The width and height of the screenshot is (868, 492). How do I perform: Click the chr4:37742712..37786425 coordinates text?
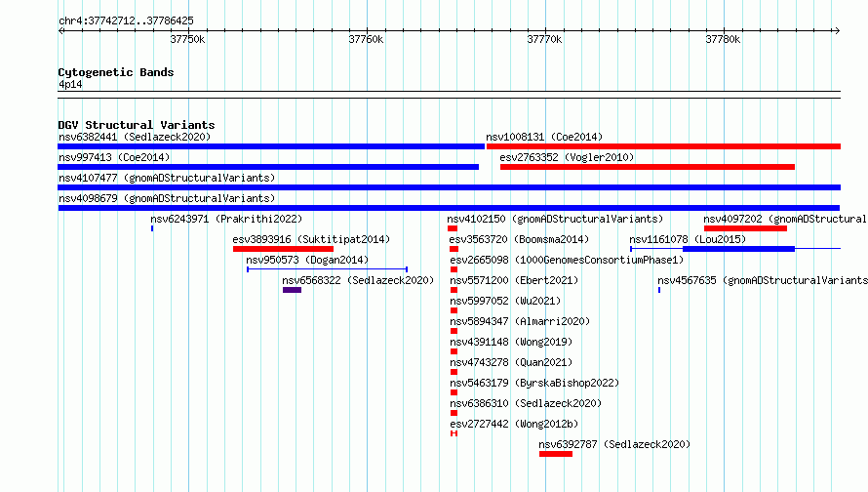tap(126, 20)
